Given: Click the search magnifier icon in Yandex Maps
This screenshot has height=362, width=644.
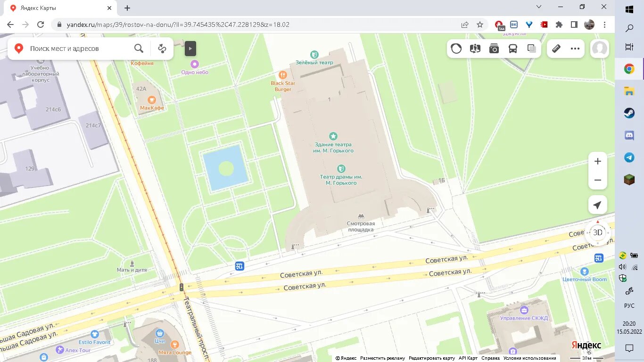Looking at the screenshot, I should click(139, 48).
